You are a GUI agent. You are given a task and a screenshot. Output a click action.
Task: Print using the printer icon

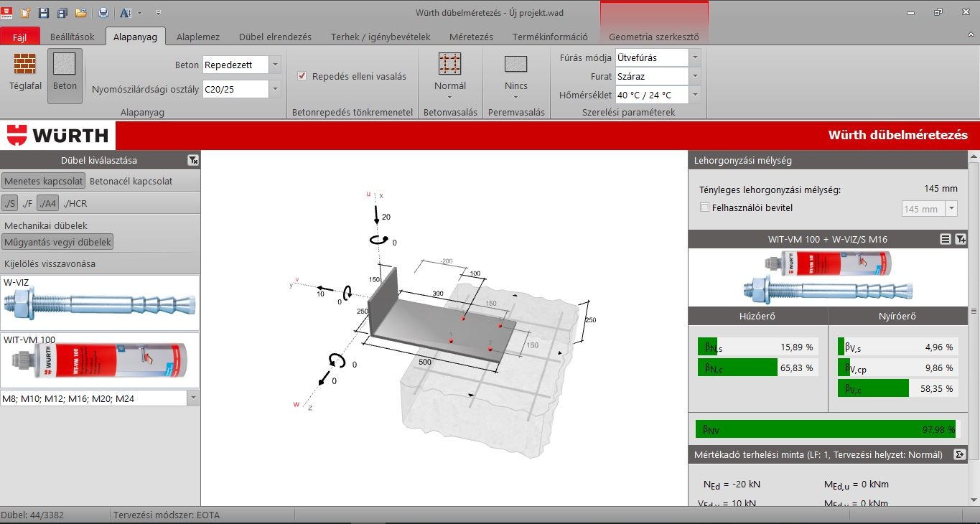coord(103,13)
